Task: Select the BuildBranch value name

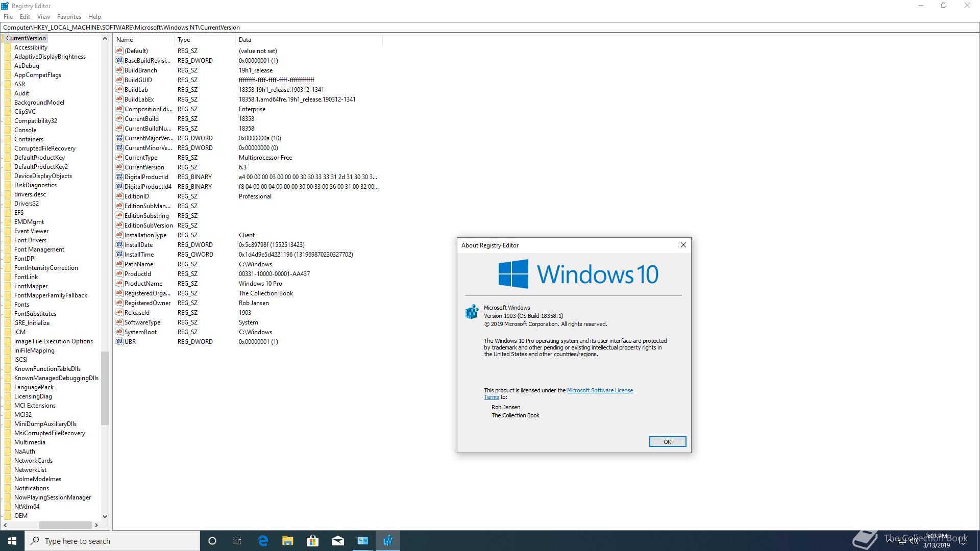Action: click(141, 70)
